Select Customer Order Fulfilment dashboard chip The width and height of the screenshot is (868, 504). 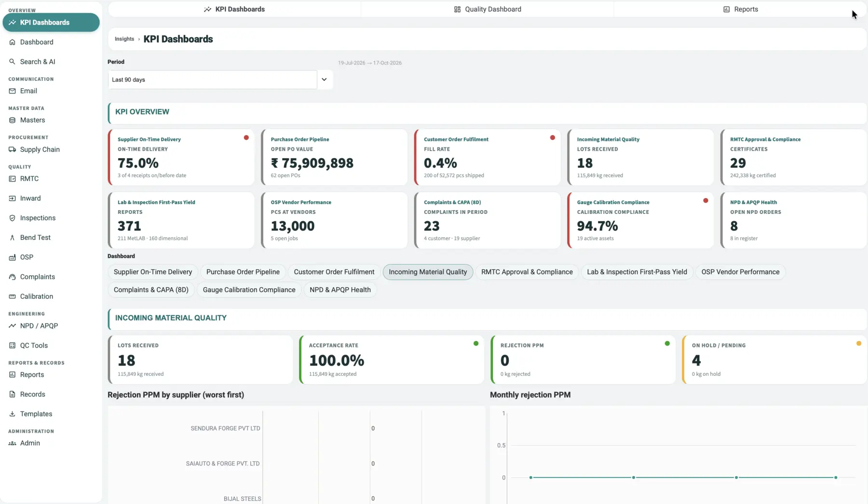[334, 272]
